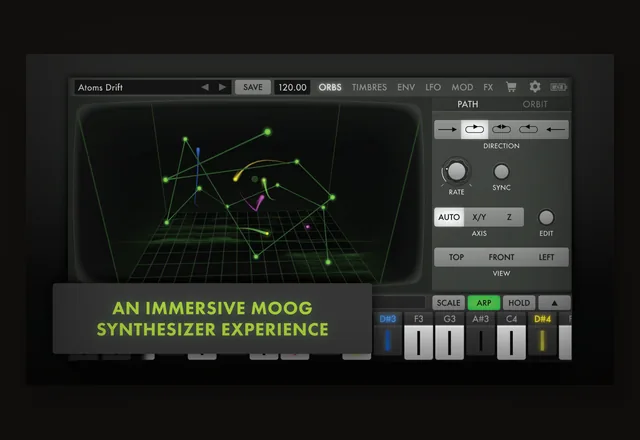This screenshot has width=640, height=440.
Task: Click preset name Atoms Drift
Action: click(100, 87)
